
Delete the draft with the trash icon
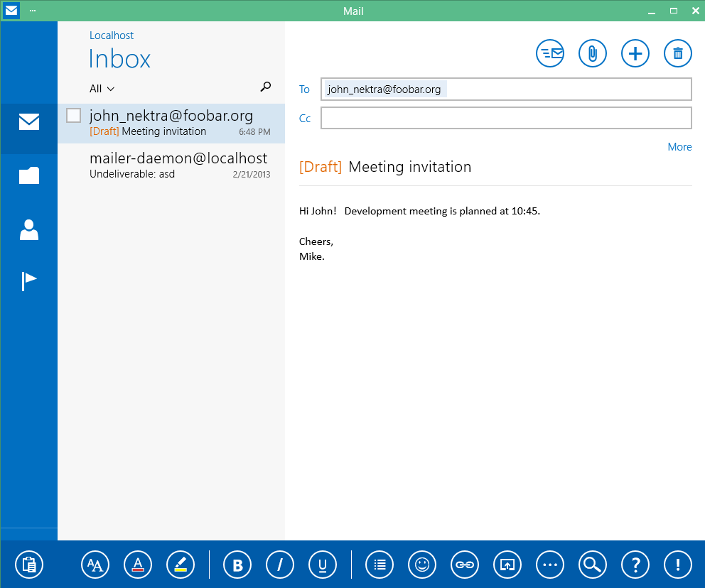click(677, 53)
